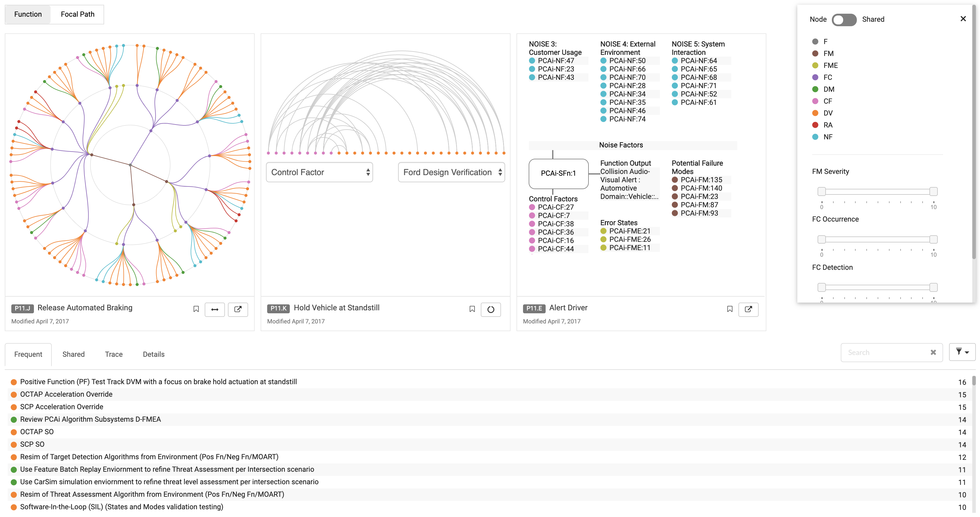Image resolution: width=980 pixels, height=517 pixels.
Task: Clear the search field with the X icon
Action: click(x=933, y=353)
